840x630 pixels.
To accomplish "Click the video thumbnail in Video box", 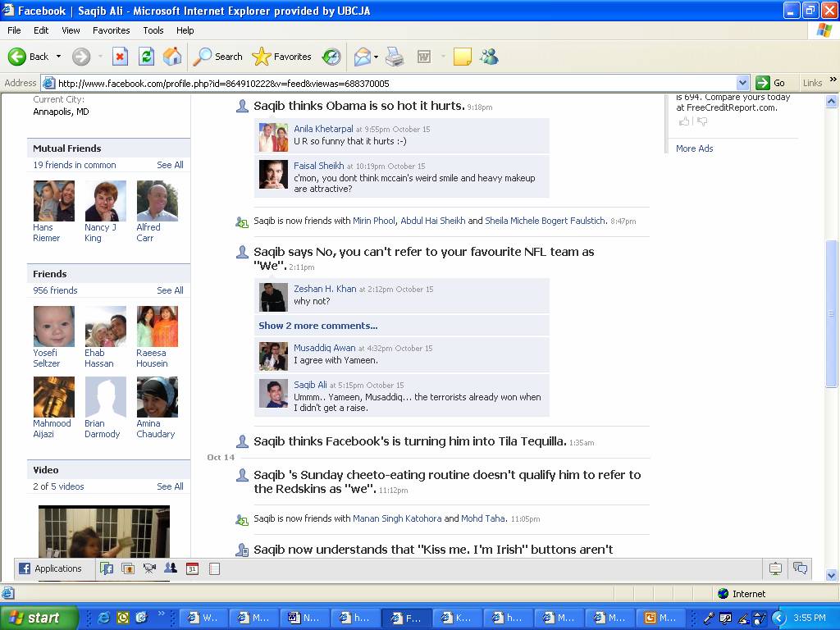I will [104, 532].
